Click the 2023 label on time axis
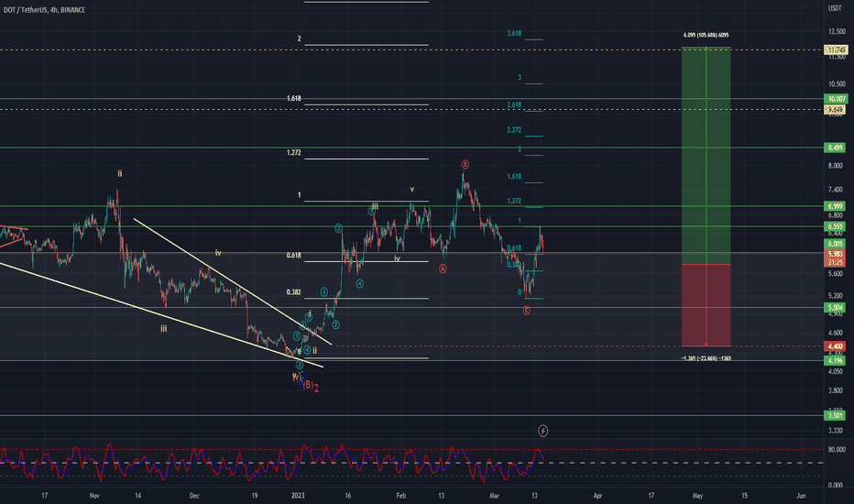The width and height of the screenshot is (854, 504). click(x=298, y=495)
